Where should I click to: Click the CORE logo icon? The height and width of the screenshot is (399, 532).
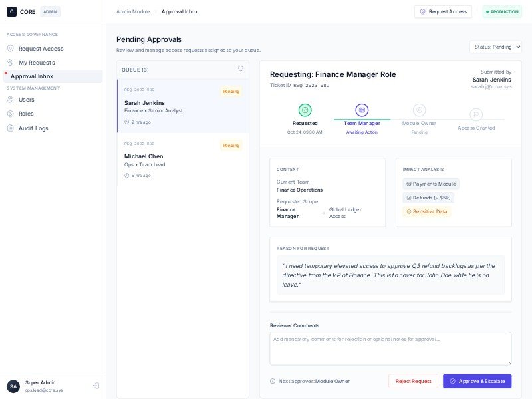(x=11, y=11)
